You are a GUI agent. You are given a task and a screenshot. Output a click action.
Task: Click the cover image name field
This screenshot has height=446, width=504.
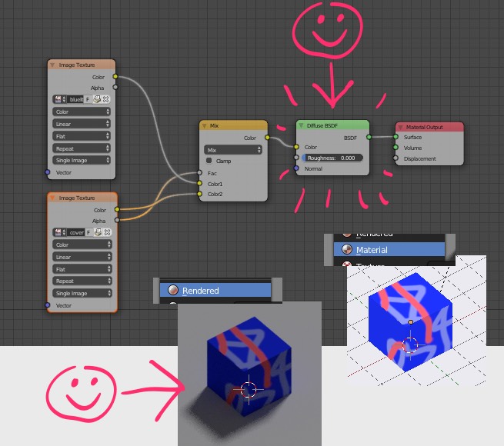pyautogui.click(x=76, y=232)
